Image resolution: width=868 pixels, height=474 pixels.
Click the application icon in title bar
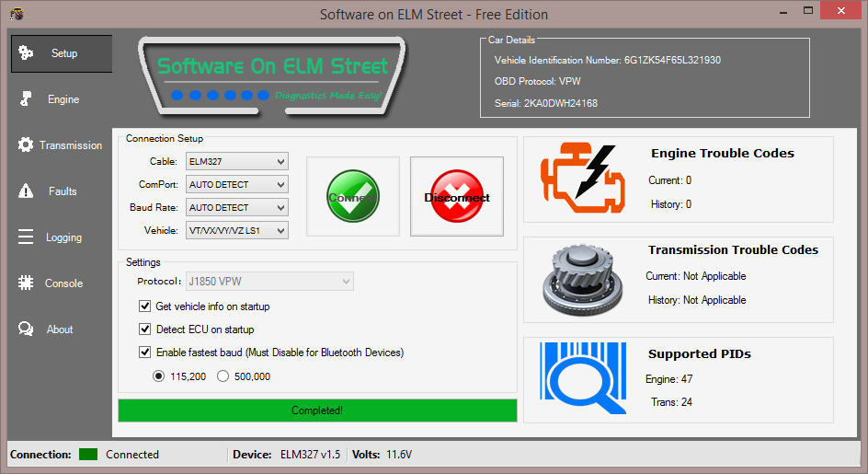[17, 14]
